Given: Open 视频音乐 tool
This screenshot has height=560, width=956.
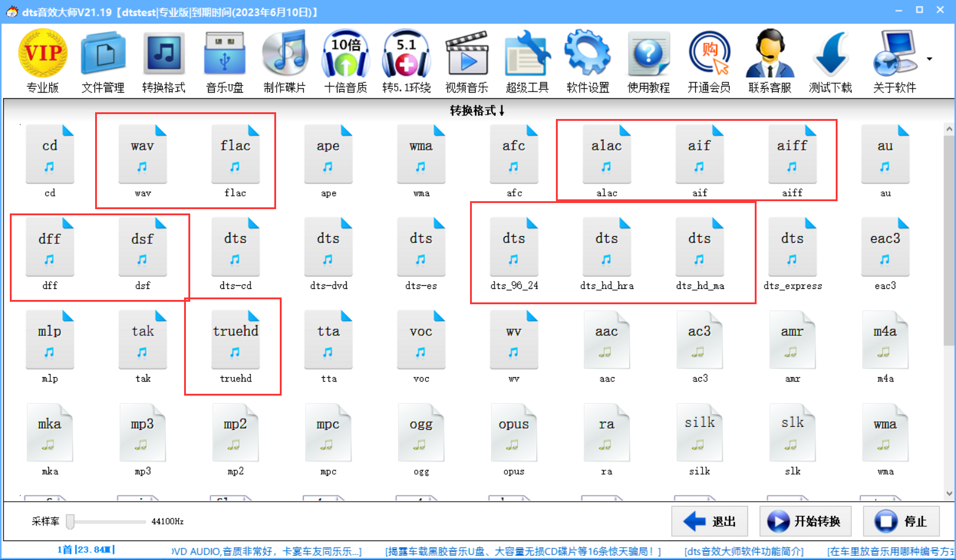Looking at the screenshot, I should pos(467,61).
